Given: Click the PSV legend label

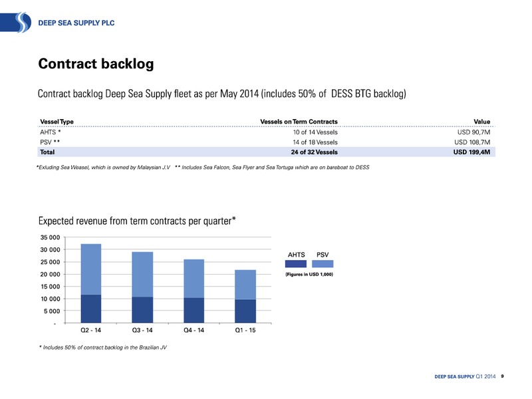Looking at the screenshot, I should coord(323,255).
